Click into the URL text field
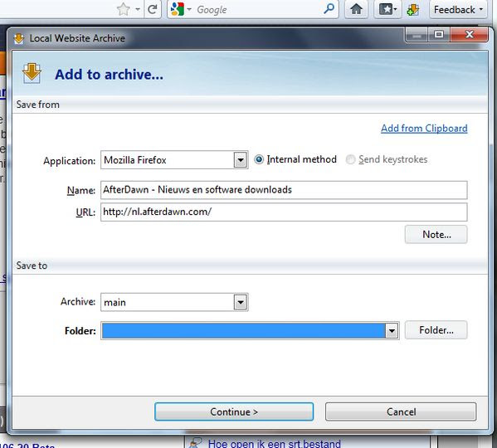Screen dimensions: 497x448 [284, 212]
